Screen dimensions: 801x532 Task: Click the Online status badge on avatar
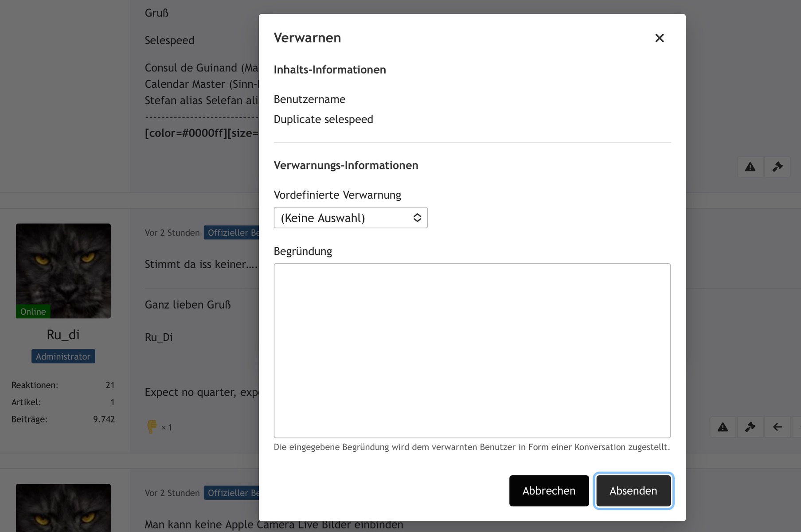pos(33,312)
